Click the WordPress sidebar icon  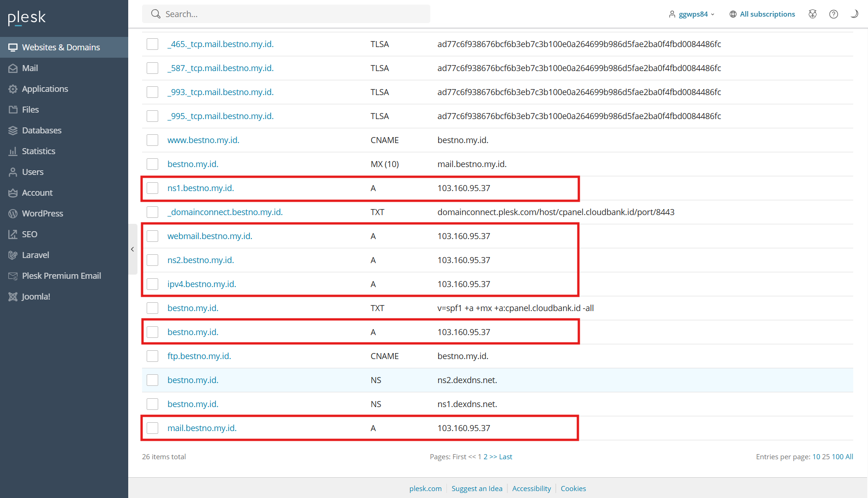(13, 213)
